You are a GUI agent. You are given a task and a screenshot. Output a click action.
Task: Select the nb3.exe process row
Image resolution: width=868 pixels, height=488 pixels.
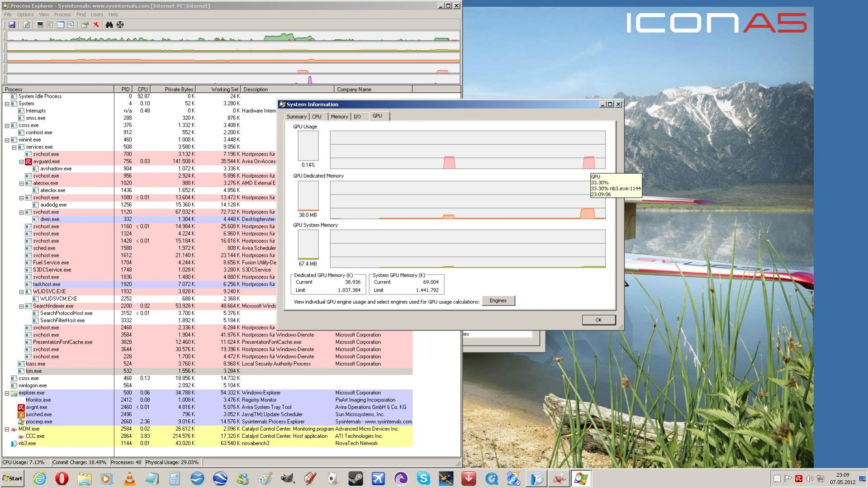click(207, 444)
